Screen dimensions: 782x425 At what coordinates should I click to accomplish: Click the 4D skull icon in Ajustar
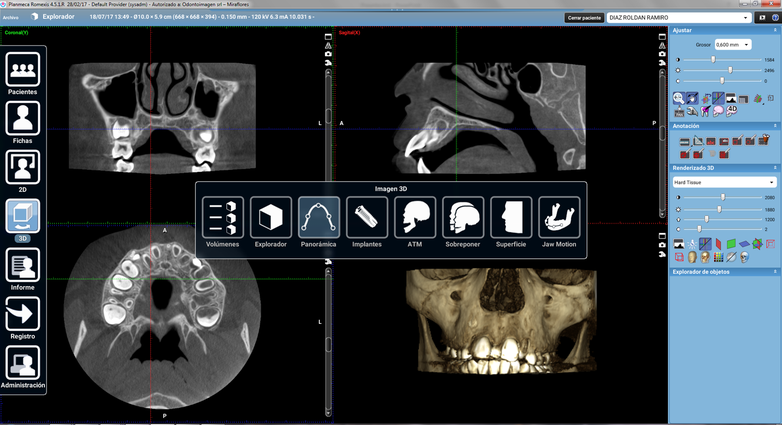pyautogui.click(x=732, y=110)
